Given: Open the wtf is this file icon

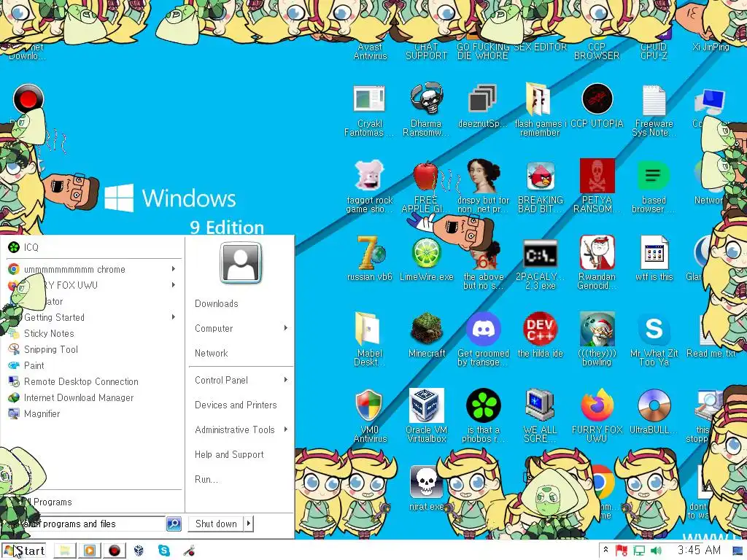Looking at the screenshot, I should pos(654,252).
